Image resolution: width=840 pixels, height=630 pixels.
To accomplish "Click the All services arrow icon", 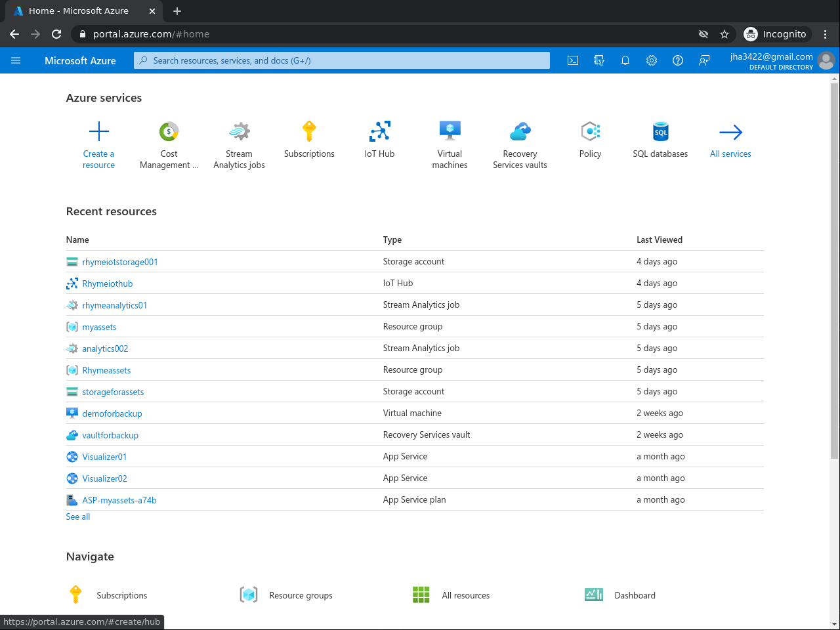I will (x=730, y=132).
